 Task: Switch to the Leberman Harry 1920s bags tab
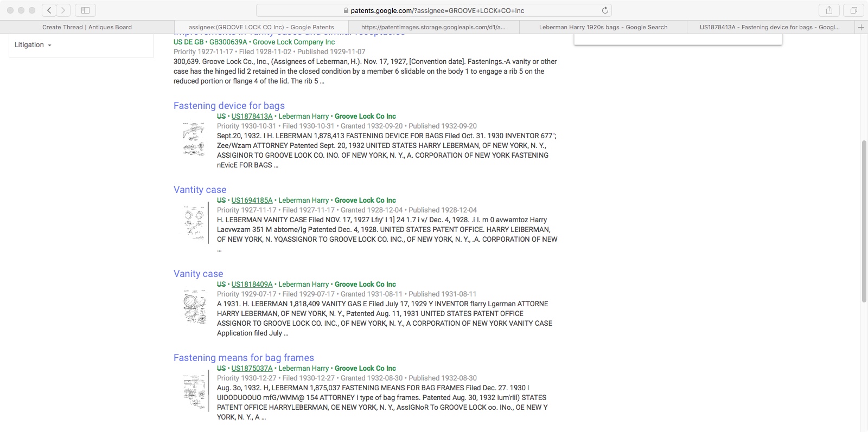[x=603, y=27]
